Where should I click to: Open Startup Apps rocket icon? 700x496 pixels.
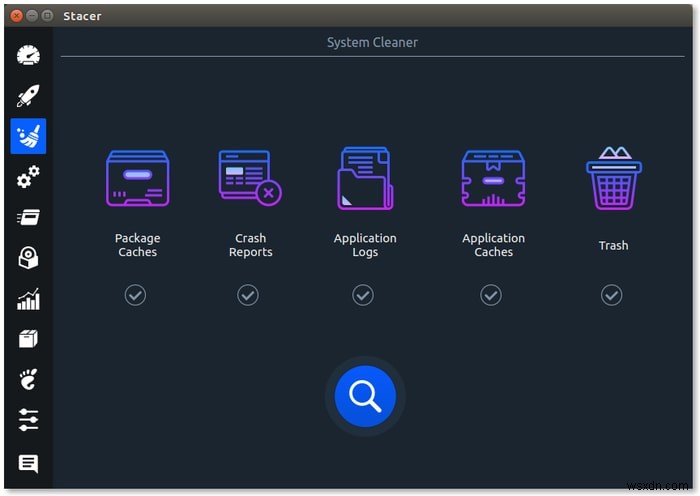point(28,96)
